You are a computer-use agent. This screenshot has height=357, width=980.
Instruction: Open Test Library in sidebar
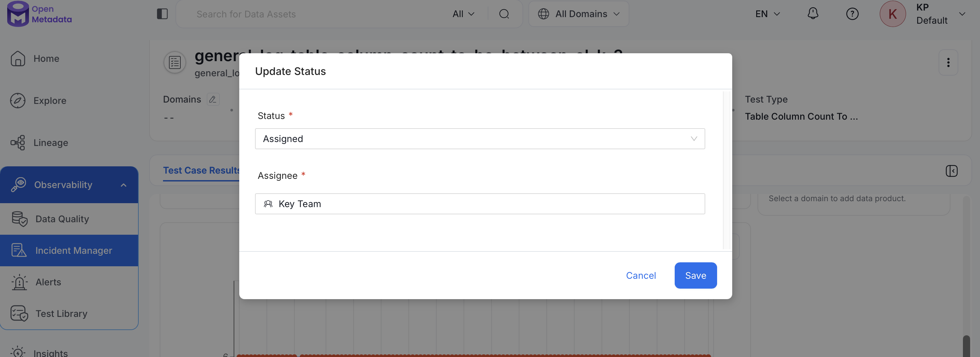(x=69, y=314)
